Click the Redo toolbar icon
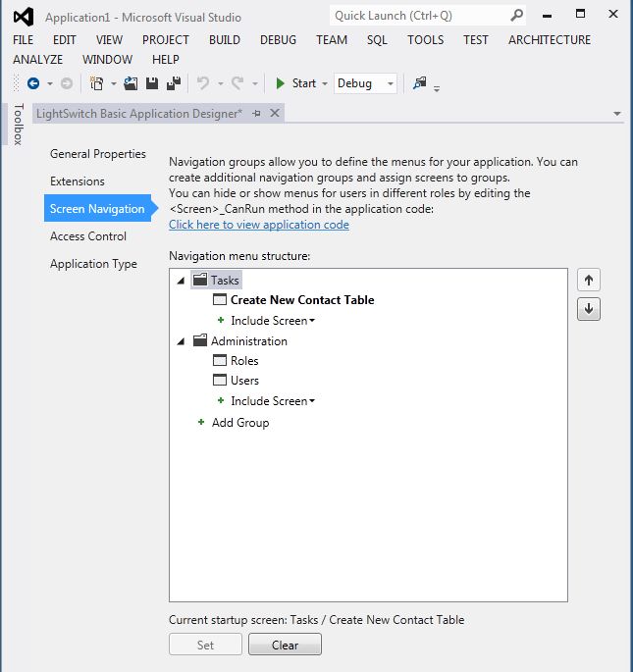633x672 pixels. 237,82
